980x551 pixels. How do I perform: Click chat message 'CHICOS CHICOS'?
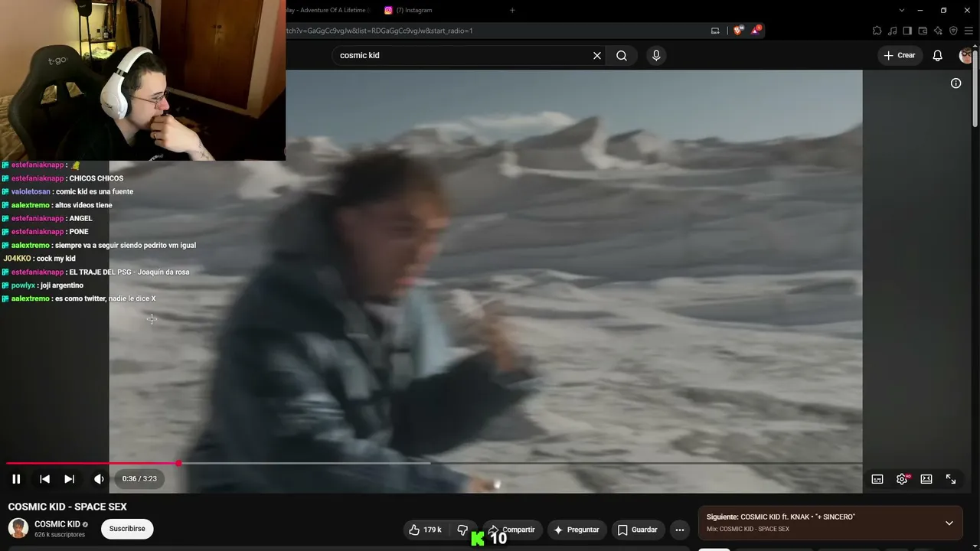96,178
